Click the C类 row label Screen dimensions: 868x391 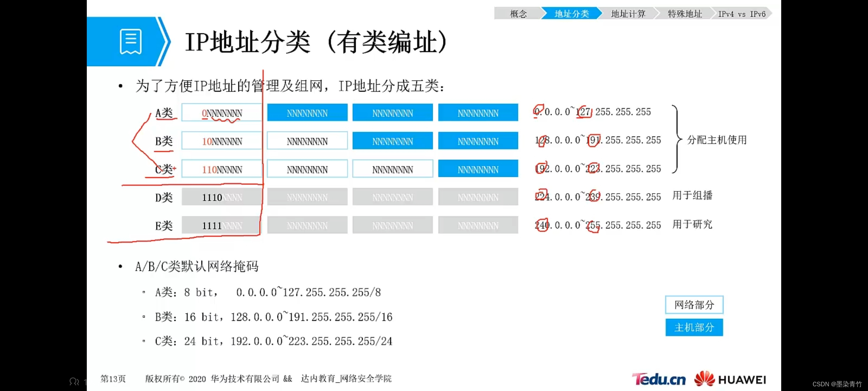tap(164, 169)
